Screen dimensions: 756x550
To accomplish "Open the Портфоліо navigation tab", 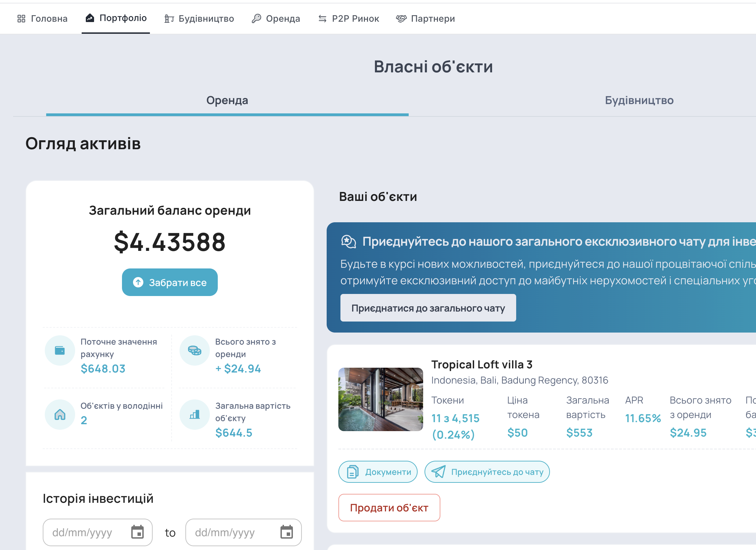I will click(x=116, y=18).
